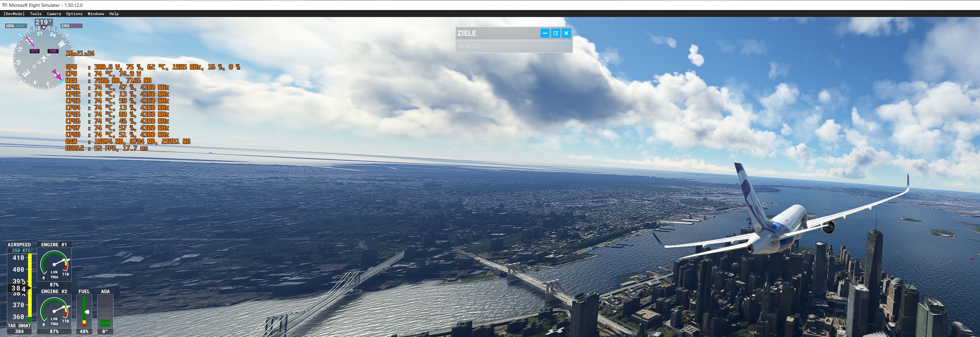The height and width of the screenshot is (337, 980).
Task: Click the ENR indicator on compass
Action: click(53, 51)
